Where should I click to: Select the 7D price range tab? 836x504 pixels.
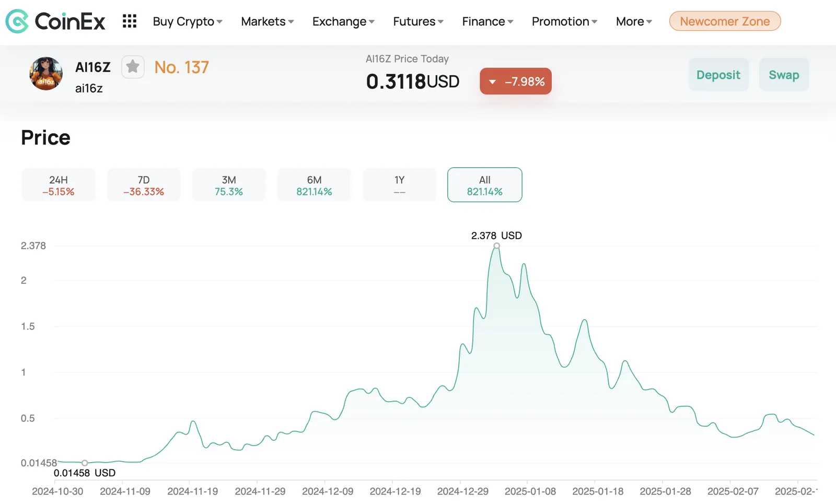[x=144, y=185]
